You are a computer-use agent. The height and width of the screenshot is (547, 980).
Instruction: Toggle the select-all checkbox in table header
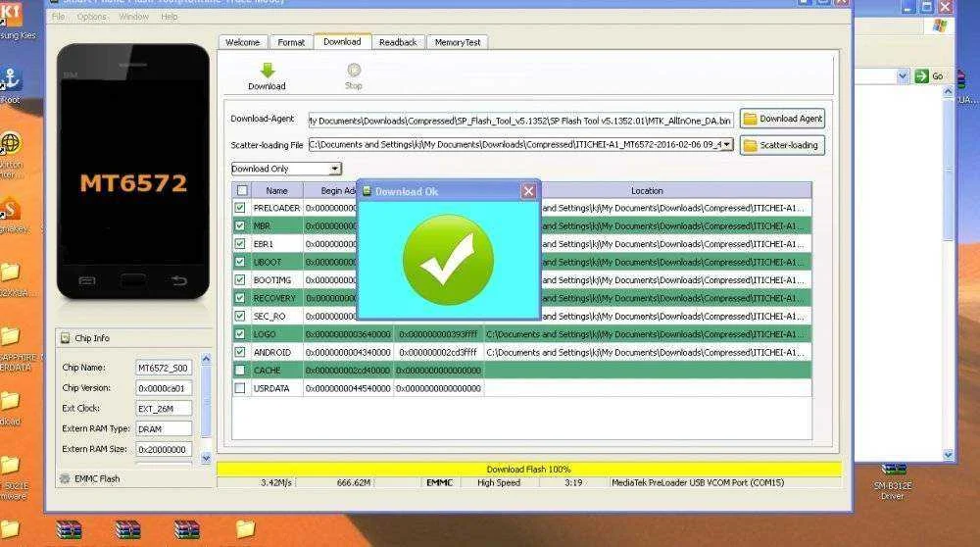[242, 191]
